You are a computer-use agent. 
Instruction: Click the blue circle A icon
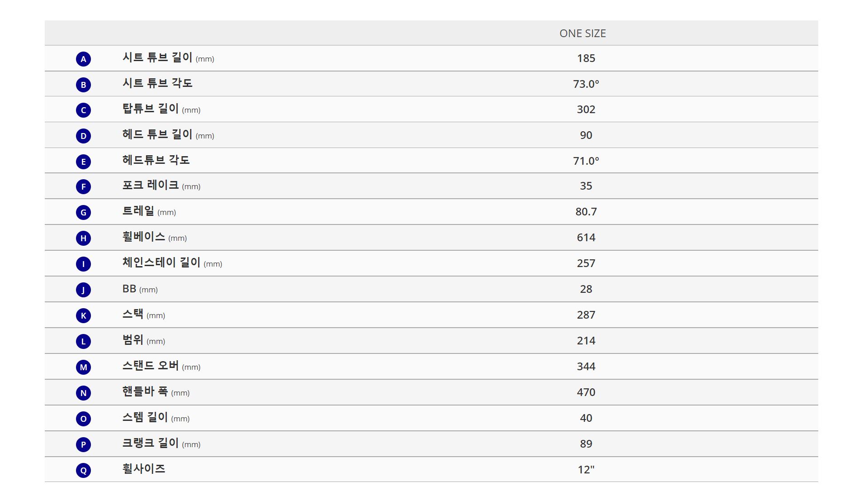[x=83, y=59]
